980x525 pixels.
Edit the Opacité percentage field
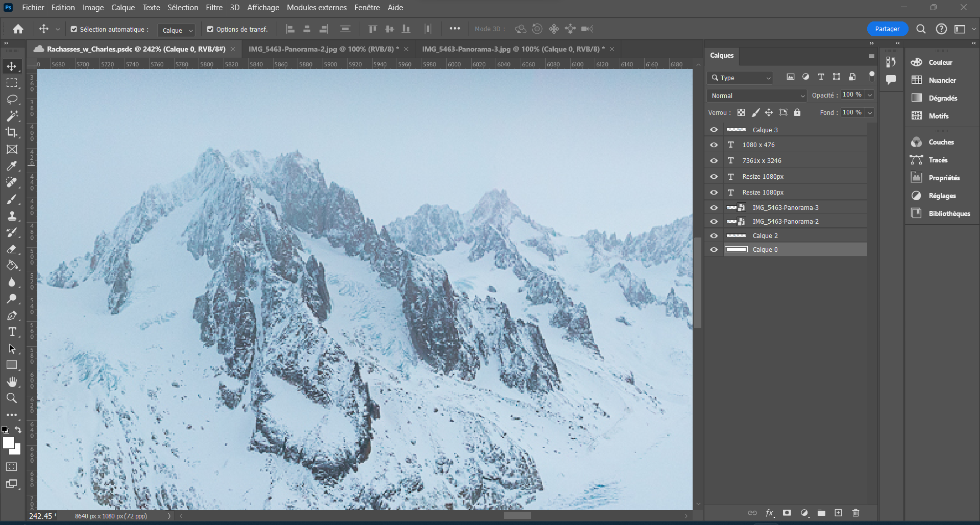click(852, 94)
